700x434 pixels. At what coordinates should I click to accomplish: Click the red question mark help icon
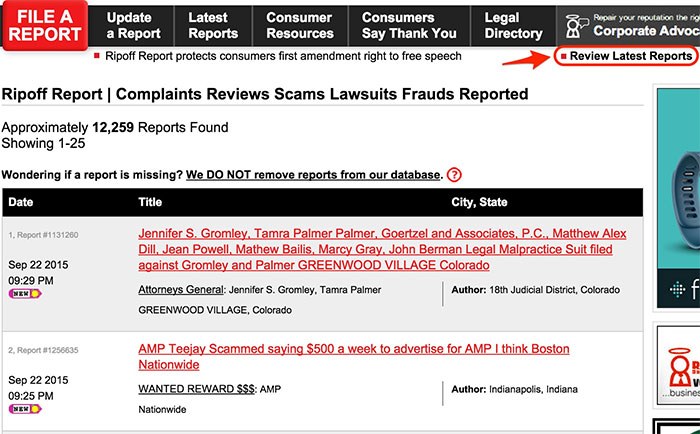click(x=454, y=175)
